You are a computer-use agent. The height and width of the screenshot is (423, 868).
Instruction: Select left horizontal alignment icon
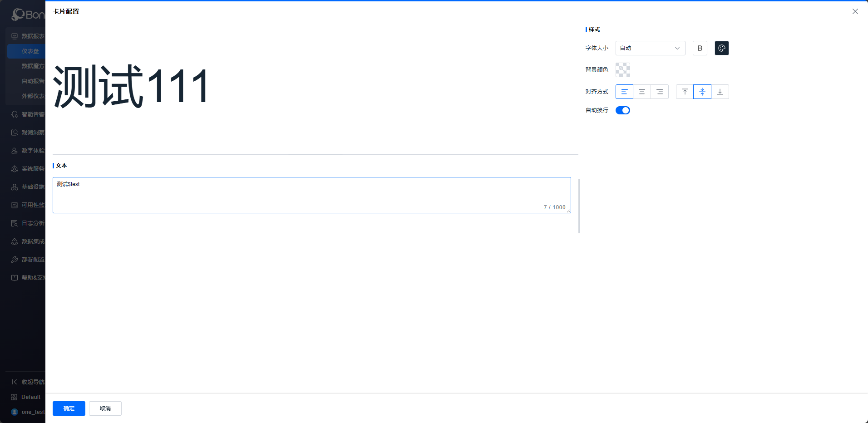coord(624,92)
